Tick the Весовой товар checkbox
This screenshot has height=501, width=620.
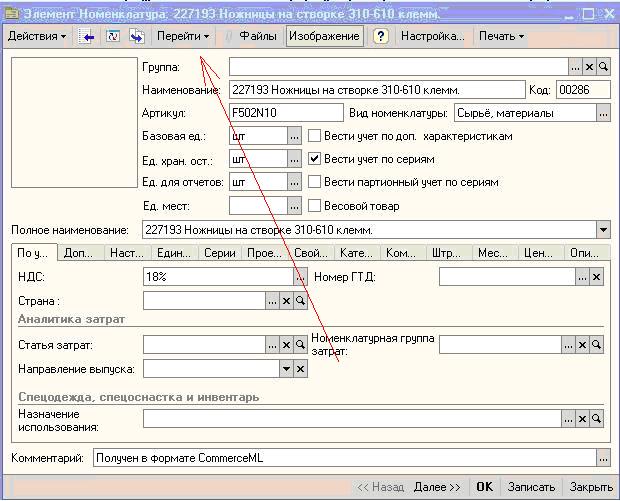coord(314,206)
